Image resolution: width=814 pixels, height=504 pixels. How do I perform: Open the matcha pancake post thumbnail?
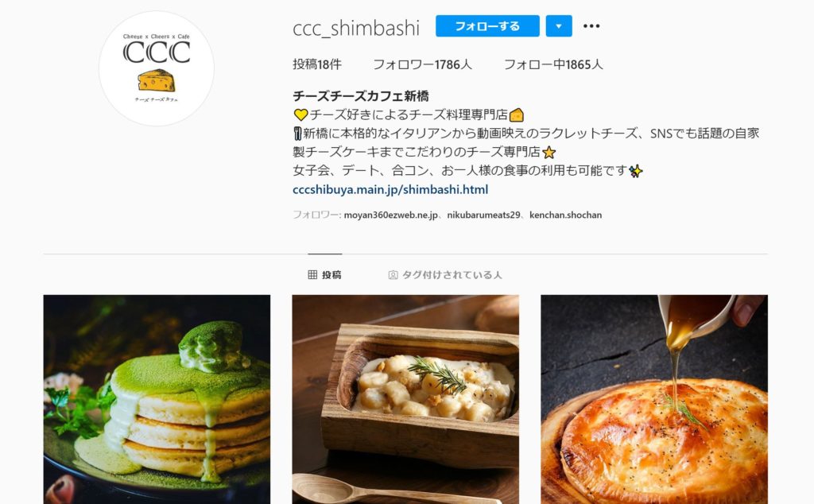[157, 399]
